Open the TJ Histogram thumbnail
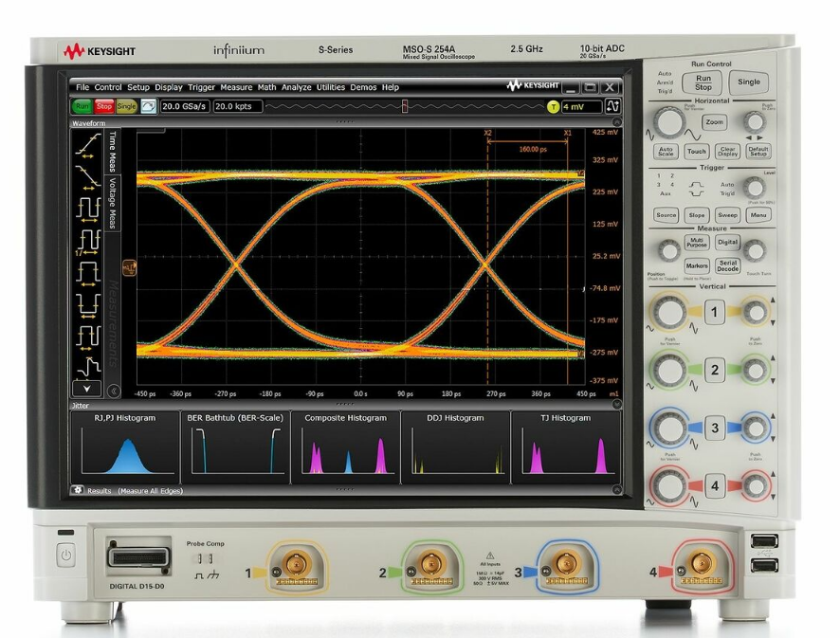840x638 pixels. (566, 447)
